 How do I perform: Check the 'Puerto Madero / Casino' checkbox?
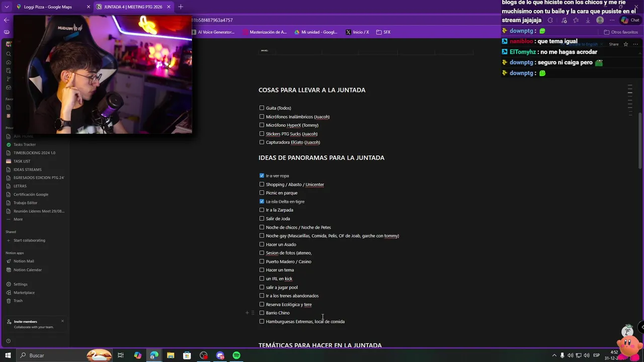[262, 261]
